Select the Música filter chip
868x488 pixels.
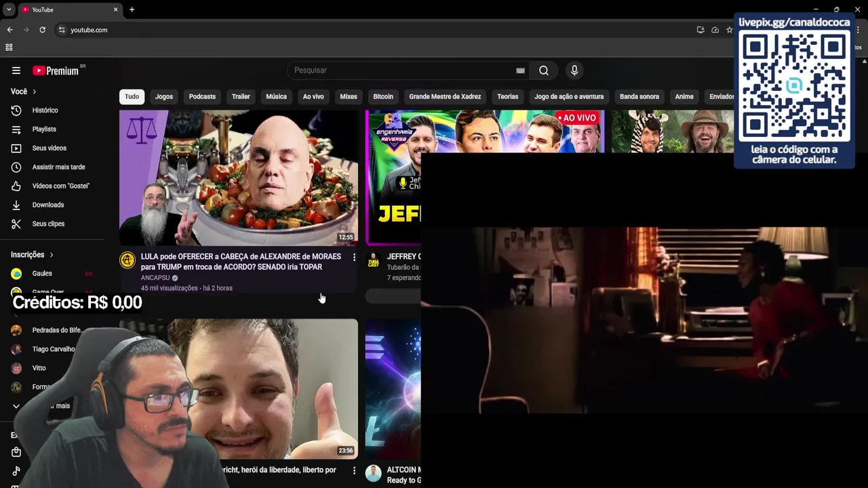276,96
